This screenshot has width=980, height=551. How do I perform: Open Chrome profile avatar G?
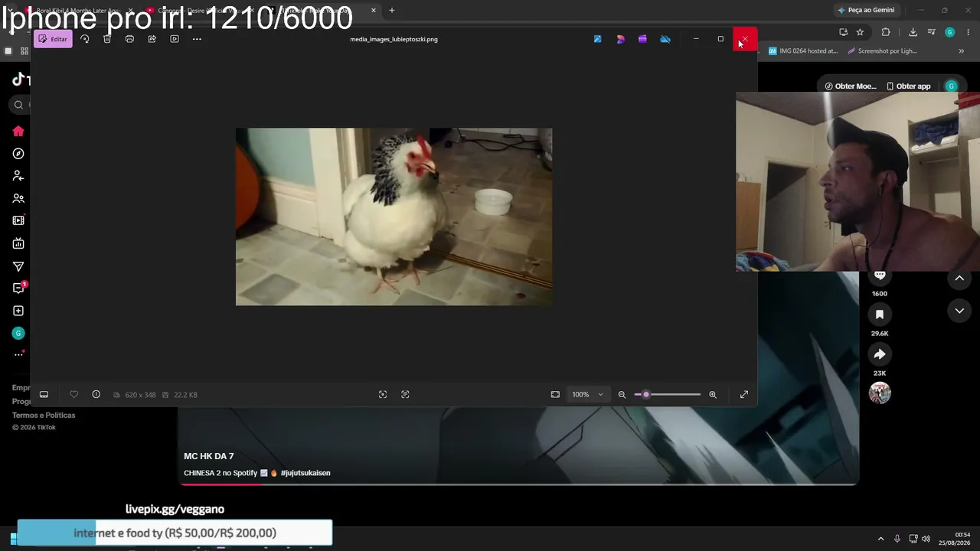click(950, 32)
